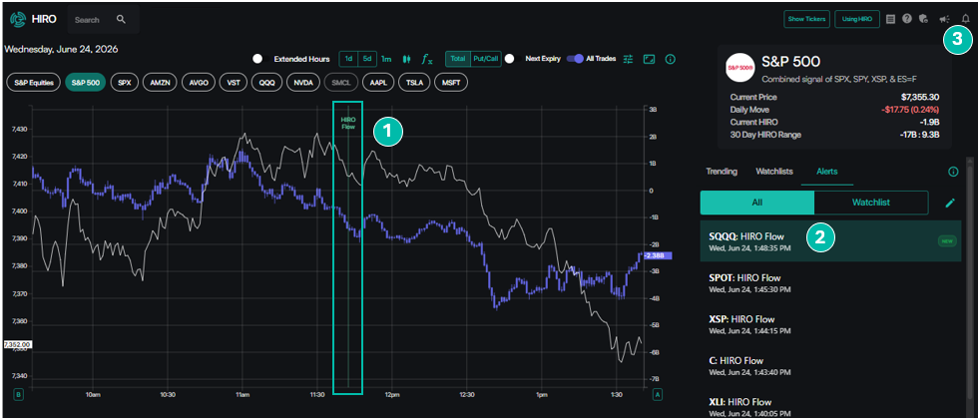Expand chart to fullscreen icon
This screenshot has width=980, height=420.
(650, 59)
